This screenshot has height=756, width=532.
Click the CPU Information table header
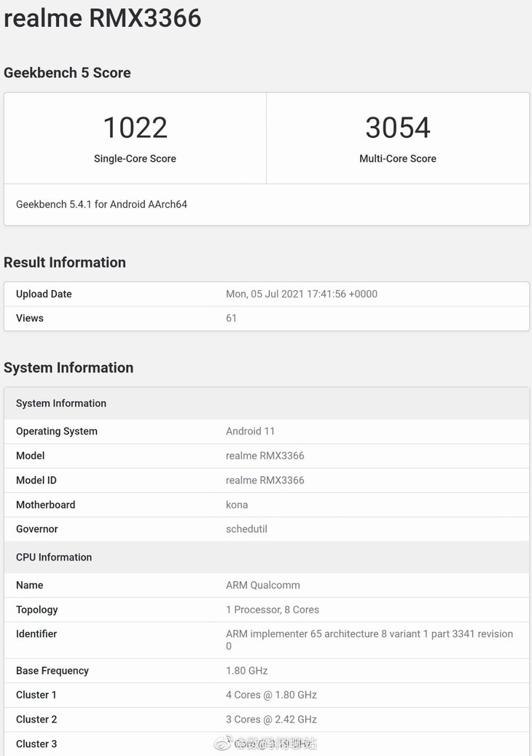[54, 557]
